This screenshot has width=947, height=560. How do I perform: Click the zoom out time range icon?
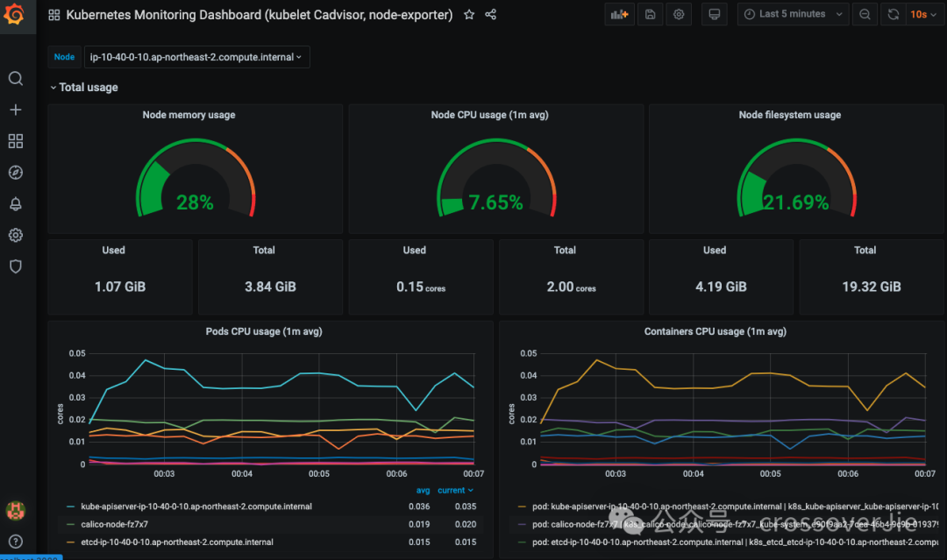865,14
